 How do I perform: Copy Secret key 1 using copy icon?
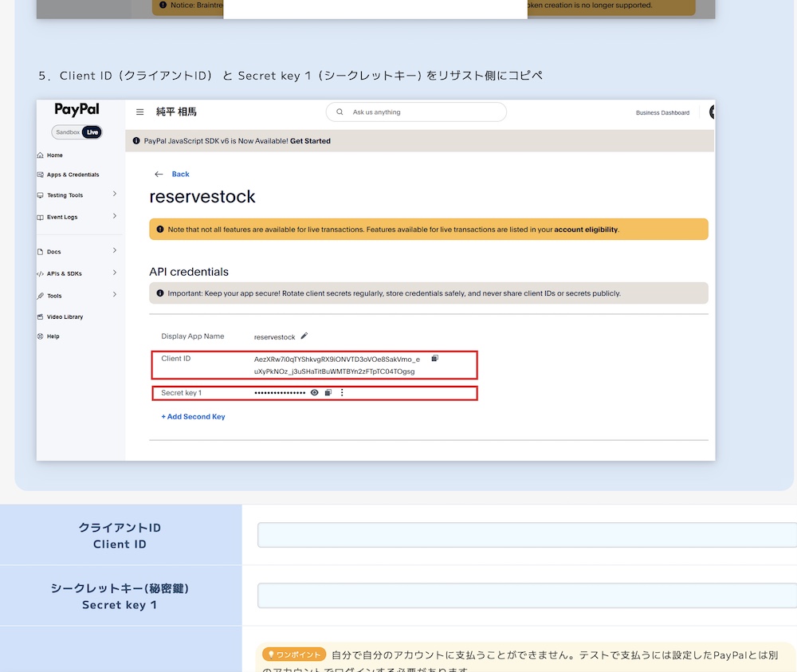pyautogui.click(x=328, y=393)
